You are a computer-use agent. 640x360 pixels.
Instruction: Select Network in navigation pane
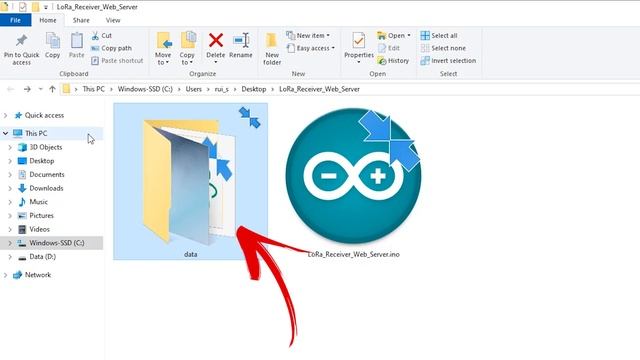tap(38, 275)
